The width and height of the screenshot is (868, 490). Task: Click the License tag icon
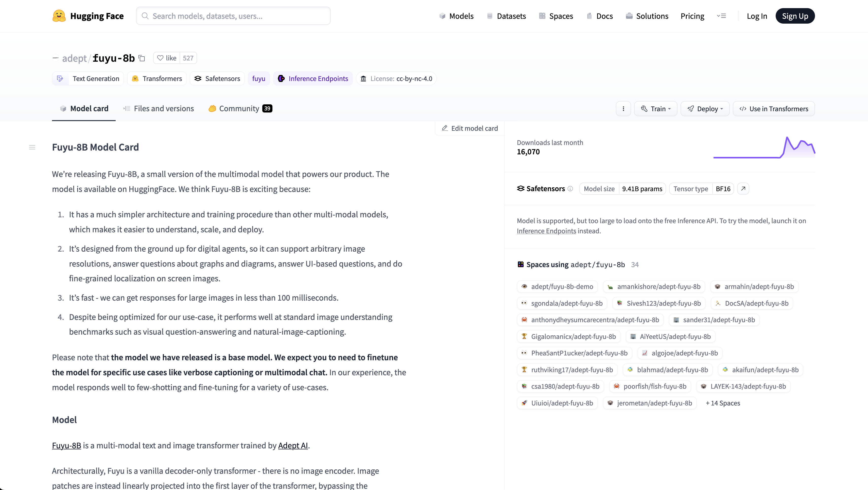point(364,78)
